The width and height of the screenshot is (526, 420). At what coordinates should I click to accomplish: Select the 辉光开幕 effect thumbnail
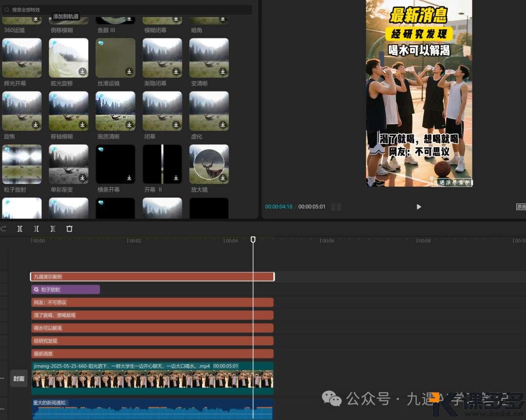pyautogui.click(x=22, y=57)
